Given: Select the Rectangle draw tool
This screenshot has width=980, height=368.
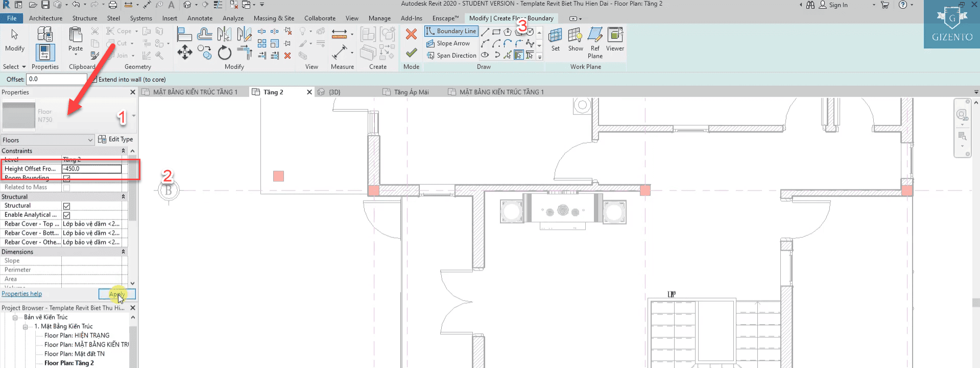Looking at the screenshot, I should [496, 32].
